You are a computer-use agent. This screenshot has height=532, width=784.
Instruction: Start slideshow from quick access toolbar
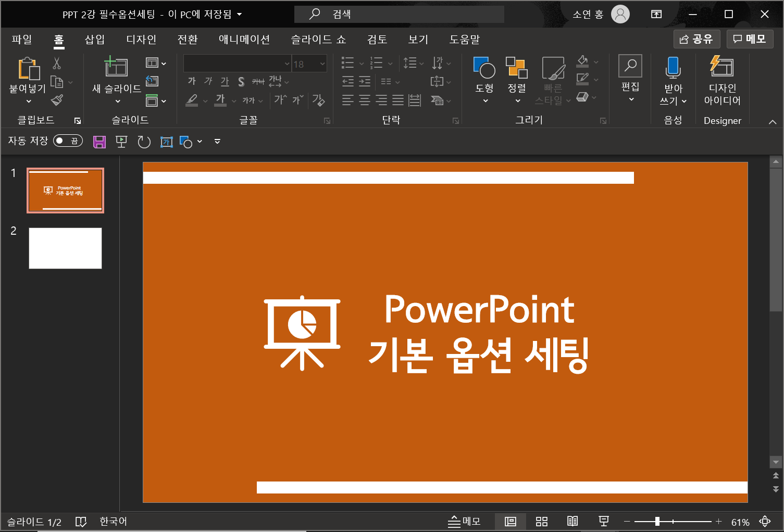point(121,142)
